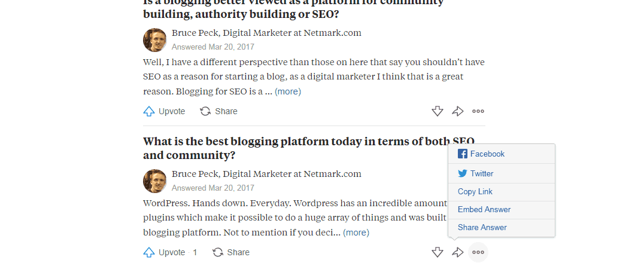Expand first answer with (more) link
The width and height of the screenshot is (644, 263).
click(x=288, y=91)
